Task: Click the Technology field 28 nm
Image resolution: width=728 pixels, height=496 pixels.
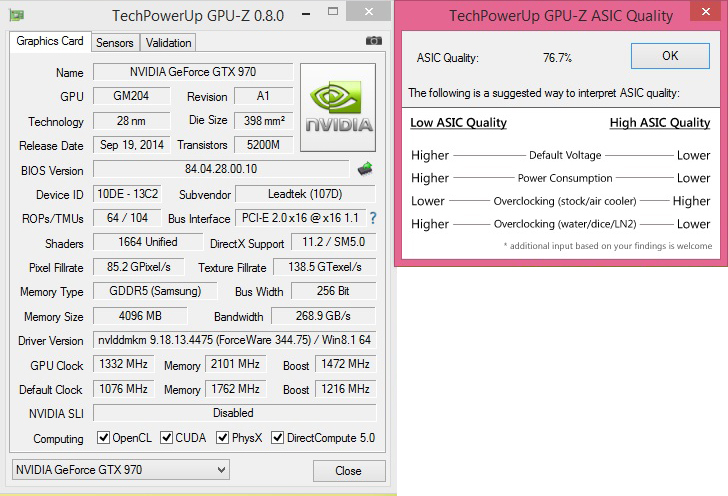Action: 131,121
